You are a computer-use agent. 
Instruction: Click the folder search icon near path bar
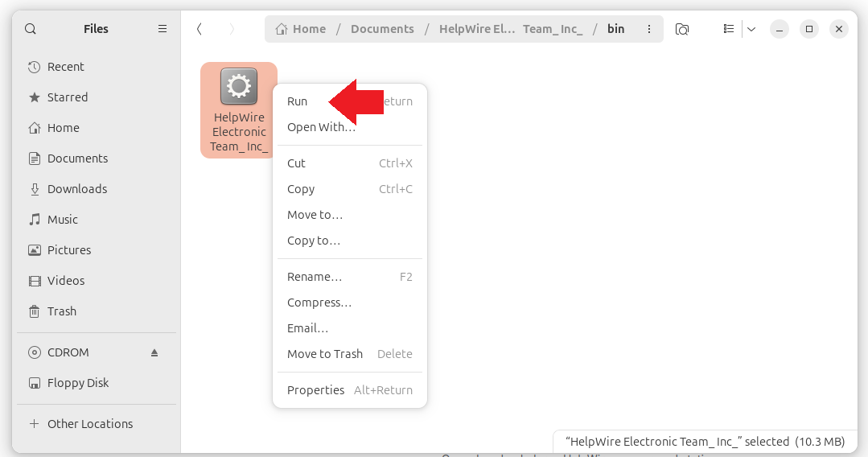pyautogui.click(x=682, y=29)
